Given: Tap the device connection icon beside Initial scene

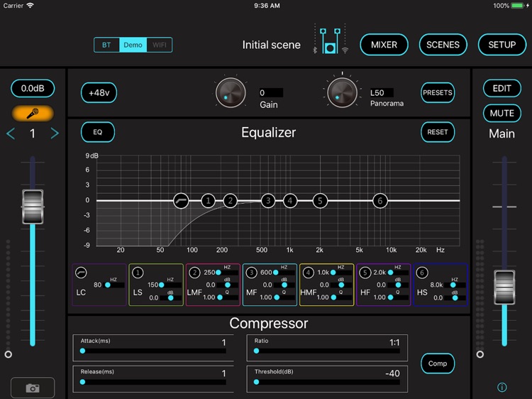Looking at the screenshot, I should (331, 40).
